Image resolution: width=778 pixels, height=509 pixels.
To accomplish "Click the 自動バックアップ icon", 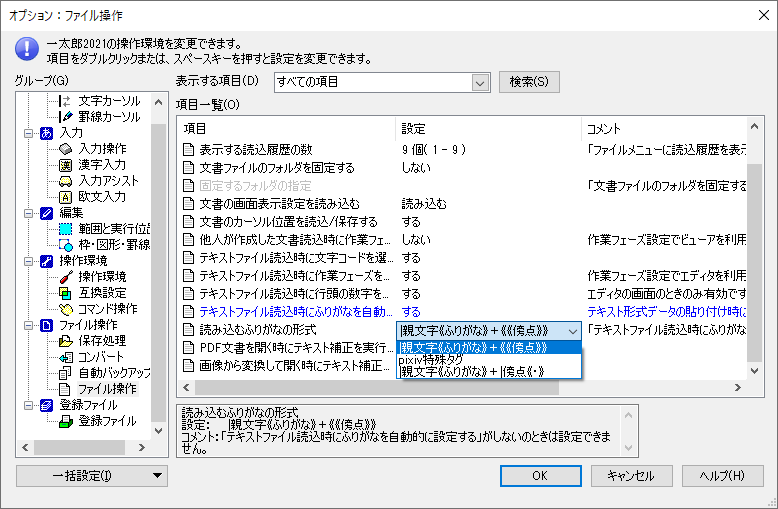I will (65, 373).
